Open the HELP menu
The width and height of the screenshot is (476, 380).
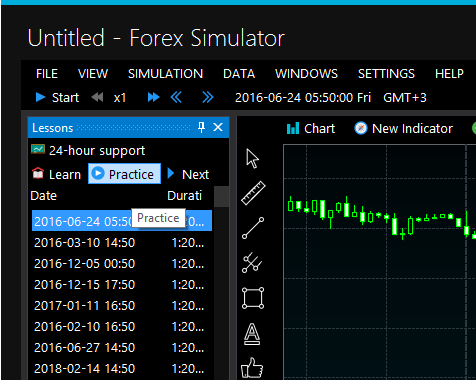point(449,74)
